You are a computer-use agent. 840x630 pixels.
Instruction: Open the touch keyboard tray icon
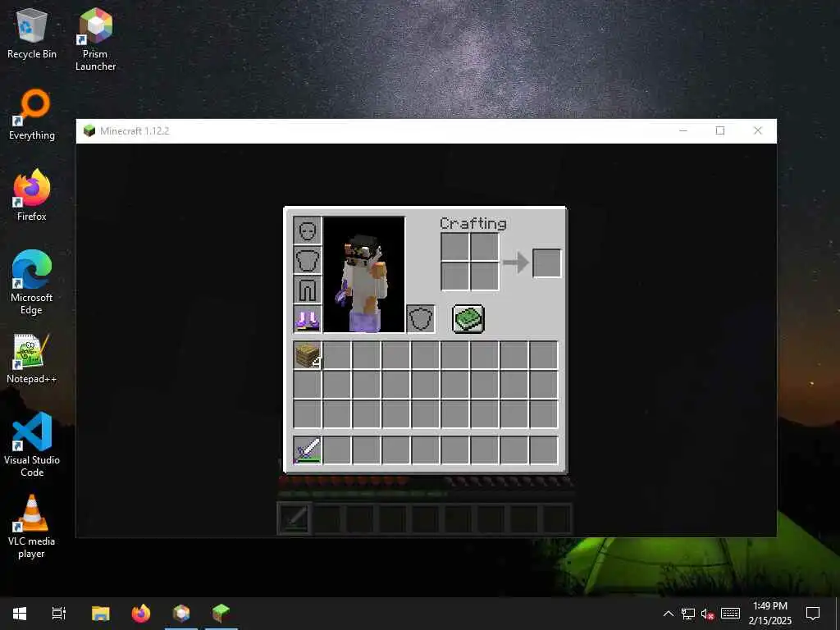[x=731, y=614]
